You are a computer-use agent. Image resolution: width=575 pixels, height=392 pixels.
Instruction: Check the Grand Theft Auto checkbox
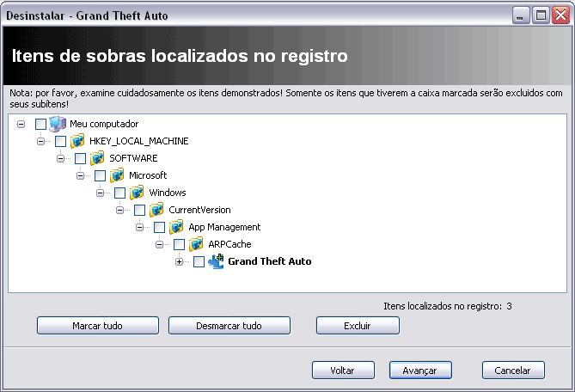click(199, 262)
